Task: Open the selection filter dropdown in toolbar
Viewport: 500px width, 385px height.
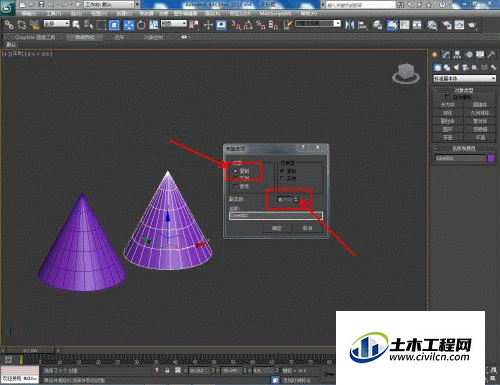Action: click(x=57, y=24)
